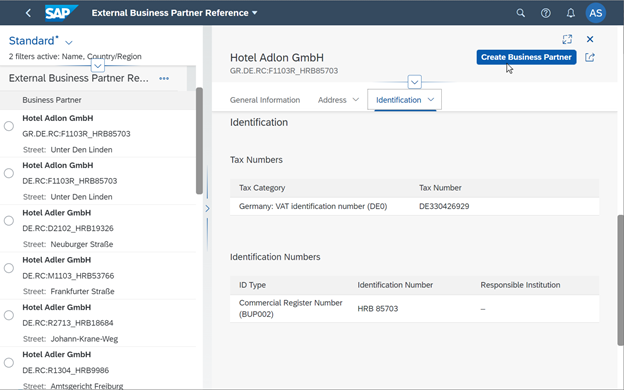Click Germany: VAT identification number (DE0) cell
Image resolution: width=624 pixels, height=390 pixels.
313,206
